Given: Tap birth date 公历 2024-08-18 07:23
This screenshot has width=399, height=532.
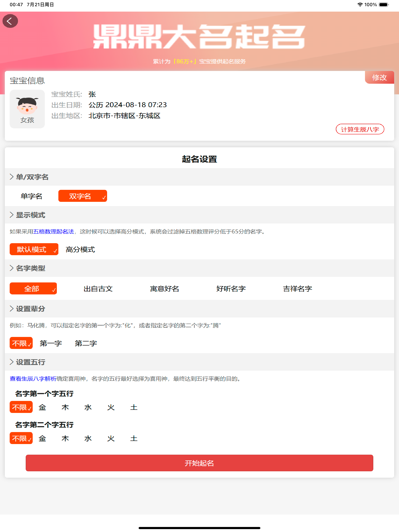Looking at the screenshot, I should tap(128, 105).
